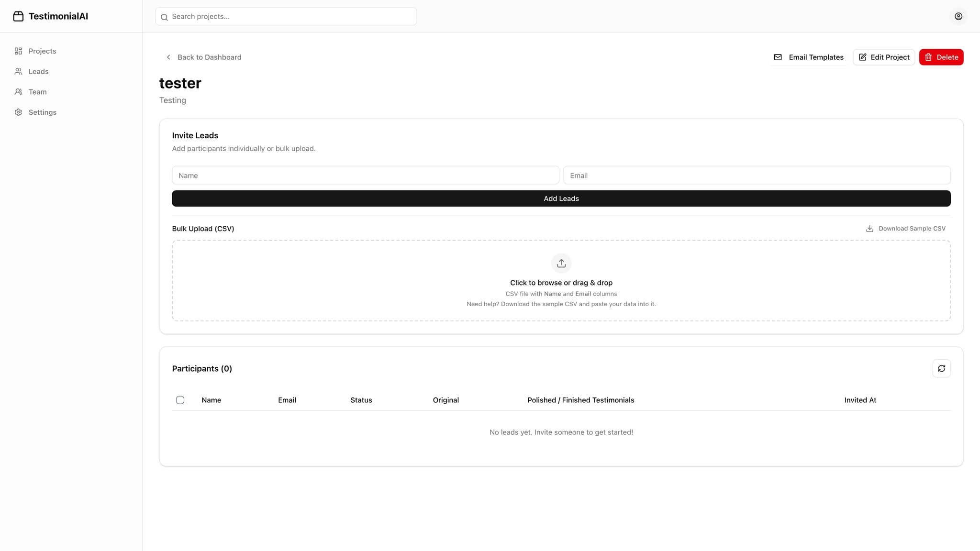Screen dimensions: 980x551
Task: Click the Name column header
Action: tap(211, 400)
